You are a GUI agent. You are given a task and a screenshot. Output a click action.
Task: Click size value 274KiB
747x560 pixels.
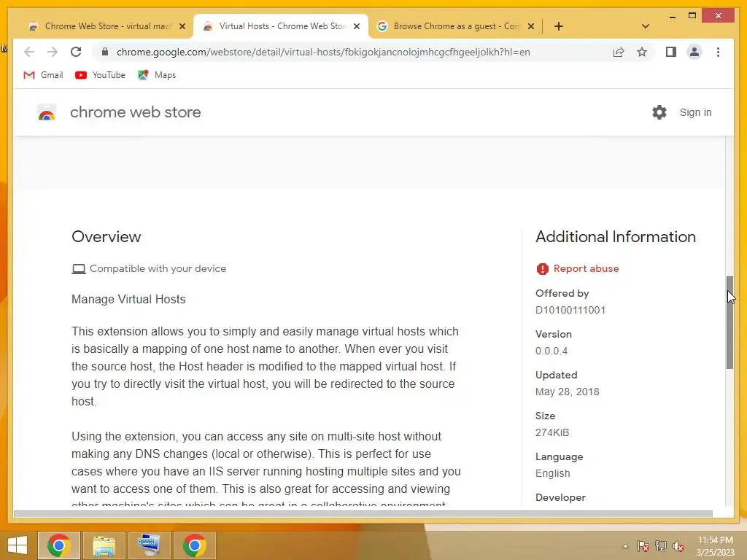[552, 432]
